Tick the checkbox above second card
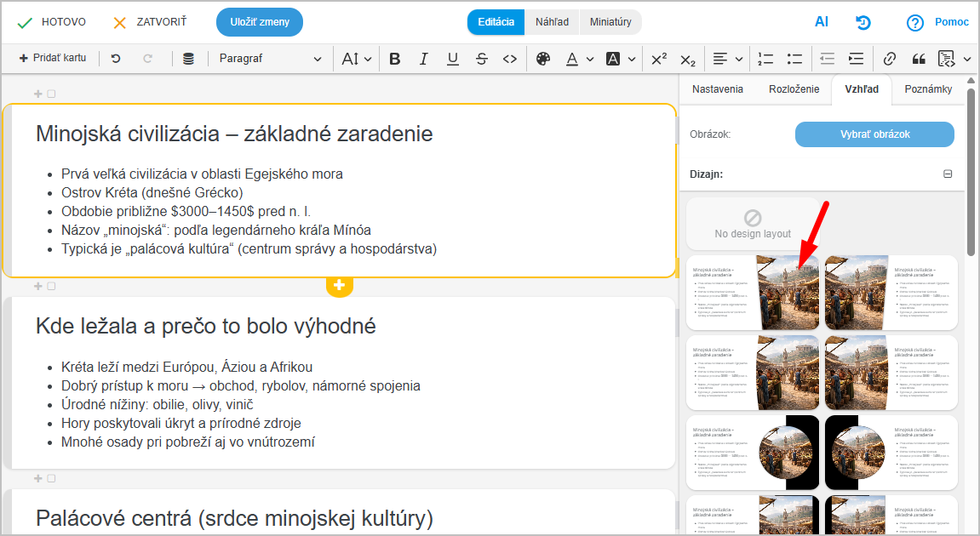Viewport: 980px width, 536px height. tap(51, 286)
